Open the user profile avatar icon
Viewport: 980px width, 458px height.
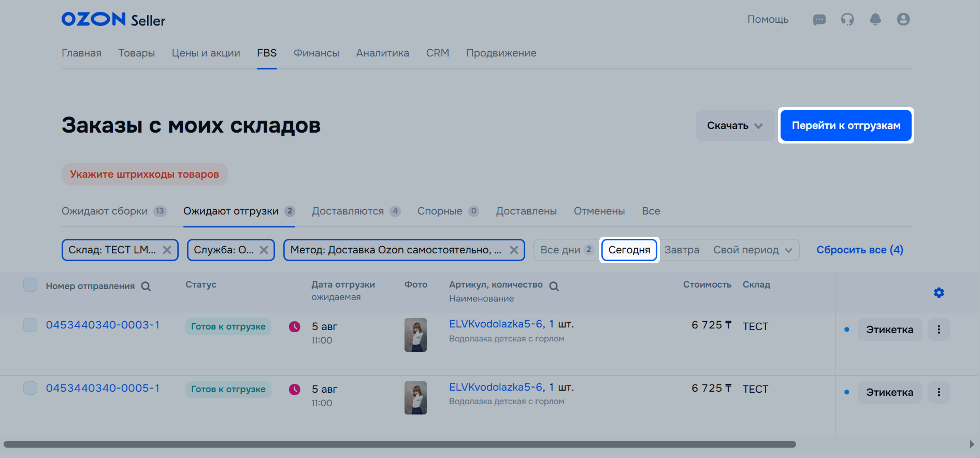pyautogui.click(x=903, y=20)
